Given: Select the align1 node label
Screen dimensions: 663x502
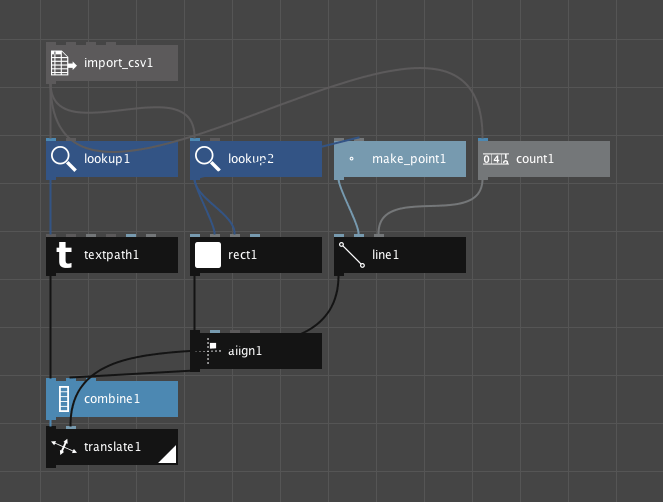Looking at the screenshot, I should (245, 351).
